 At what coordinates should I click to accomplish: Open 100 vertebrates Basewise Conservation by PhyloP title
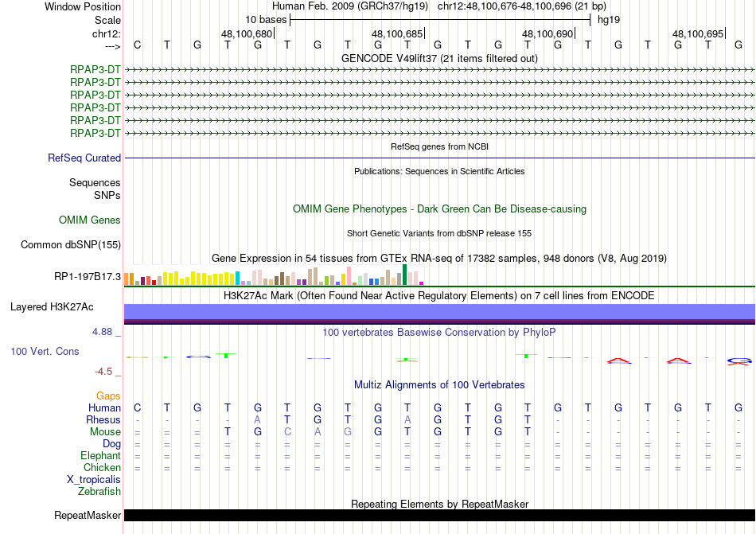click(x=439, y=332)
